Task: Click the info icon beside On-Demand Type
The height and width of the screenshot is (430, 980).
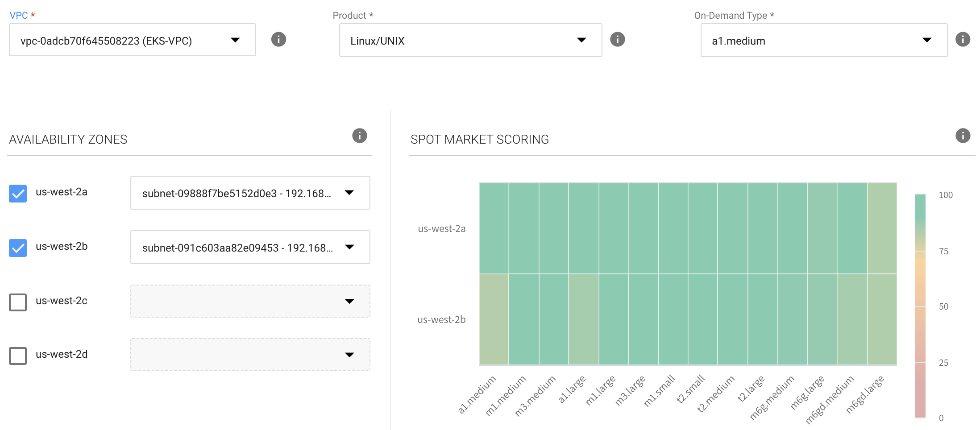Action: pos(963,39)
